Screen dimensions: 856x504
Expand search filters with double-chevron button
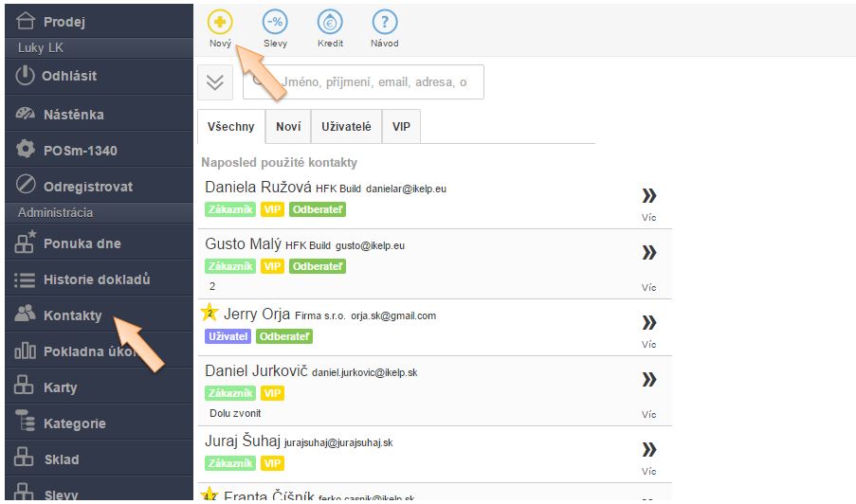coord(215,82)
